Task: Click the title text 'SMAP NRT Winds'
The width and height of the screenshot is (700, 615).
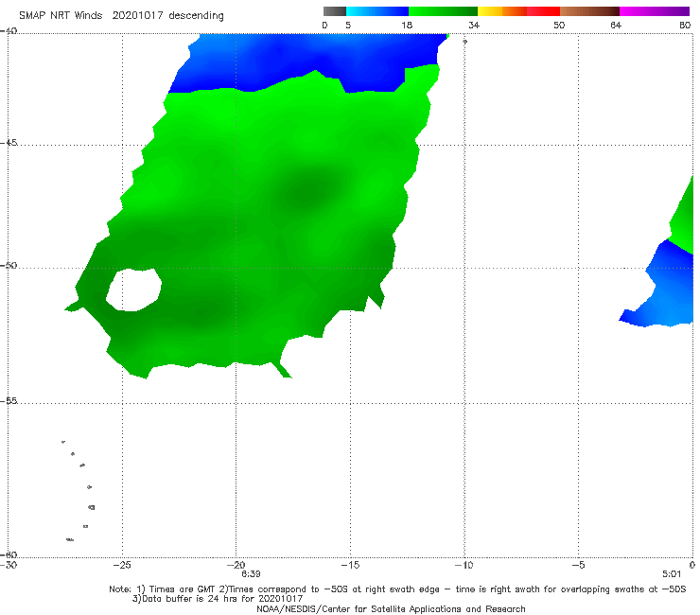Action: pos(61,15)
